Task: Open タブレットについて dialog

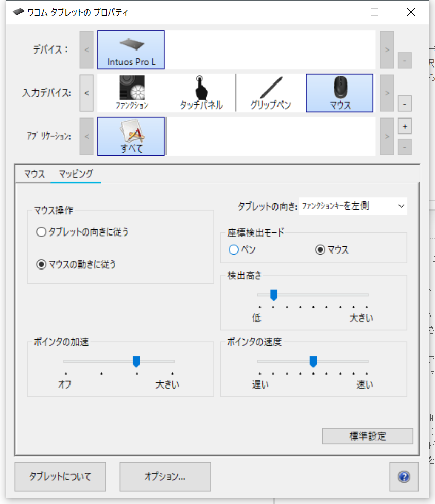Action: click(x=60, y=476)
